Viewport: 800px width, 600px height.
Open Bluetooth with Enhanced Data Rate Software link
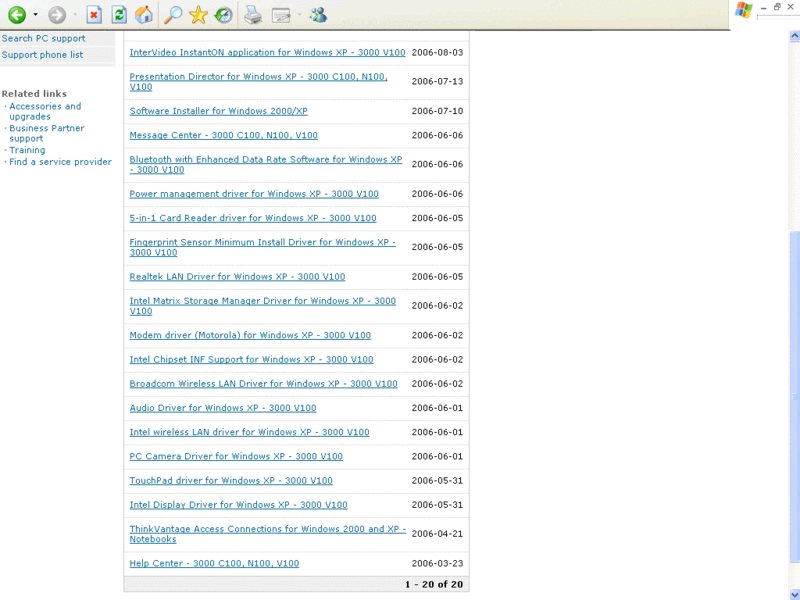[x=266, y=164]
